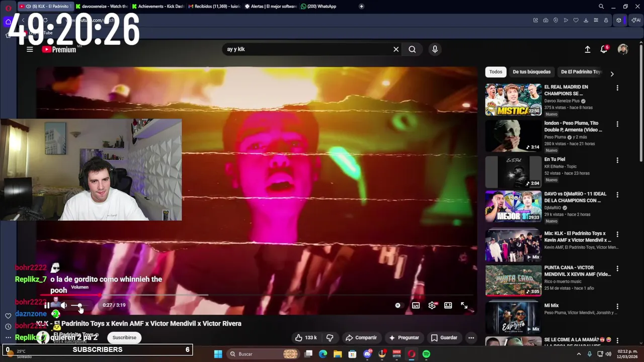Switch to the 'Alertas' browser tab
644x362 pixels.
point(270,7)
